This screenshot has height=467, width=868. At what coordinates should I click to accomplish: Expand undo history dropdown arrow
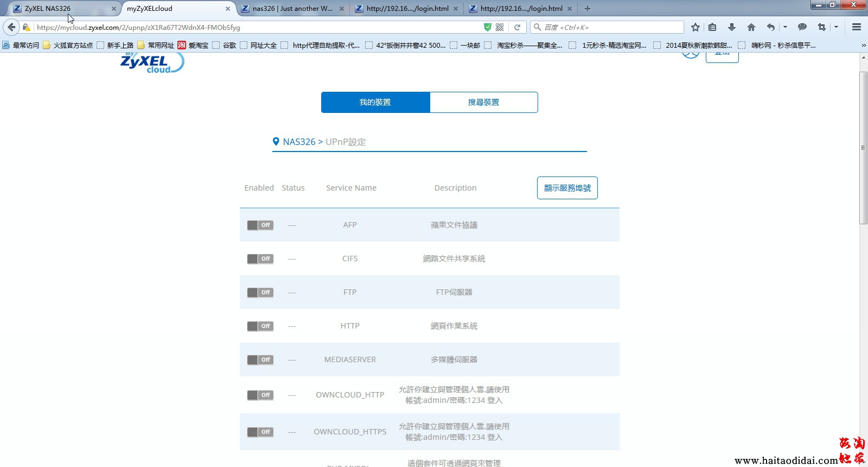[x=784, y=27]
